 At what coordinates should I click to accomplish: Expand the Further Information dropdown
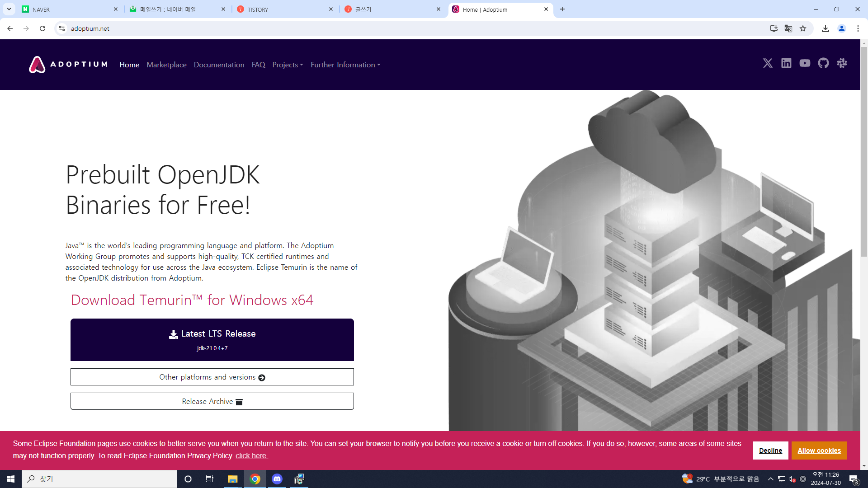coord(345,65)
